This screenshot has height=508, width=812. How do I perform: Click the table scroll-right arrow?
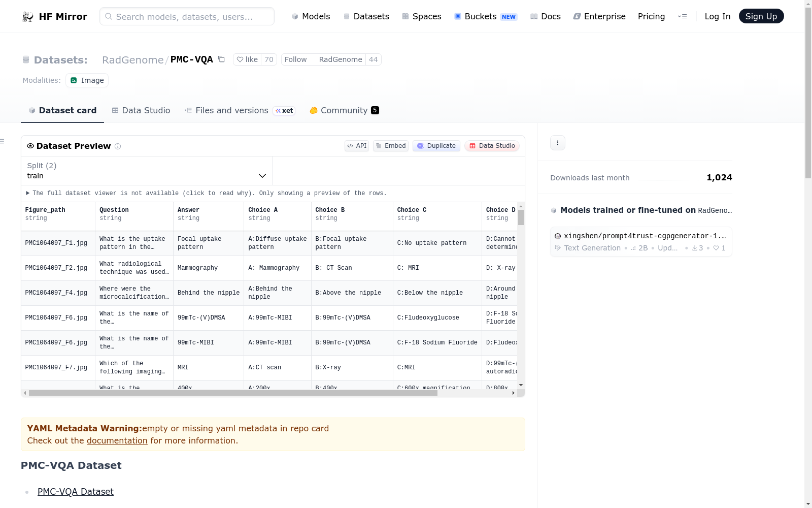514,393
